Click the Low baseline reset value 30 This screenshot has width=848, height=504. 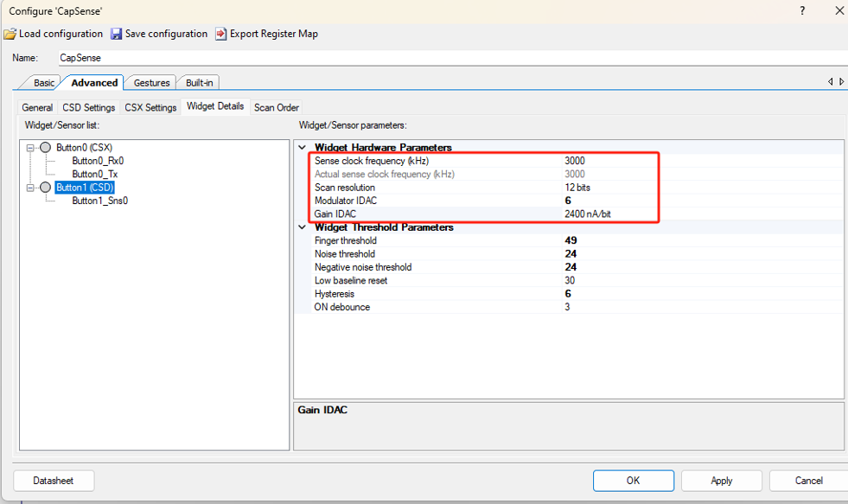[x=570, y=281]
